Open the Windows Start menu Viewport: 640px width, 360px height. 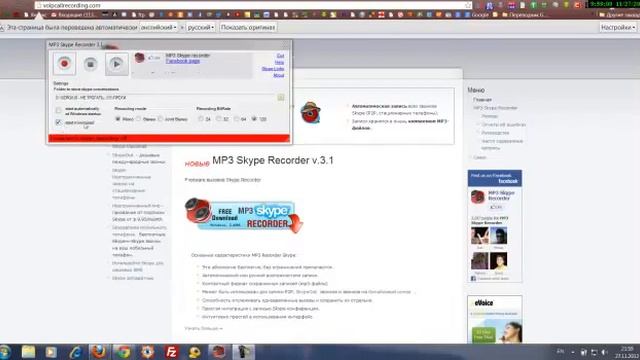tap(5, 352)
